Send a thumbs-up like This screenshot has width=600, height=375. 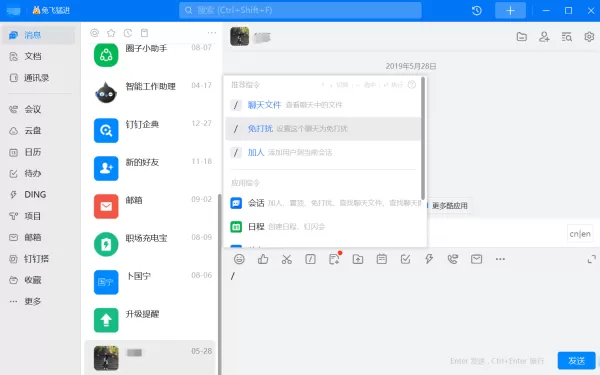263,259
